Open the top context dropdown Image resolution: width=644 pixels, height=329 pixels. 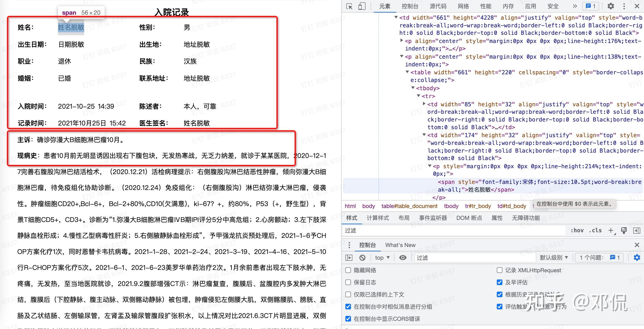click(x=383, y=257)
